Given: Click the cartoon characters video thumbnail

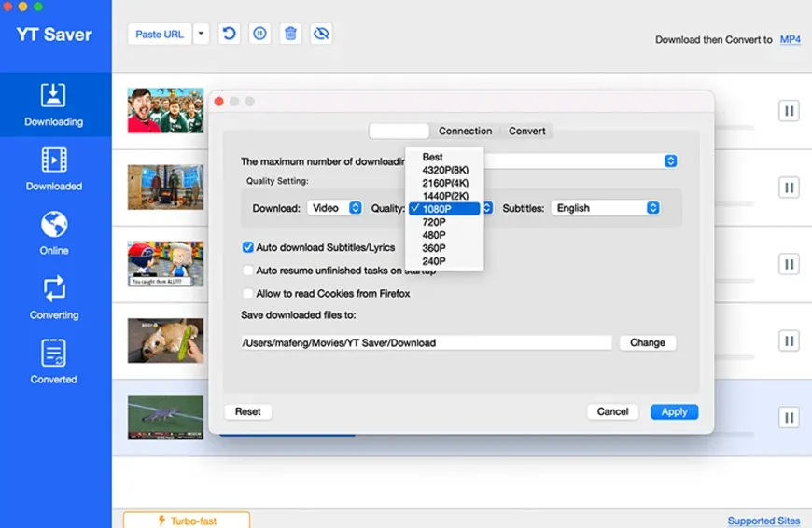Looking at the screenshot, I should [166, 264].
